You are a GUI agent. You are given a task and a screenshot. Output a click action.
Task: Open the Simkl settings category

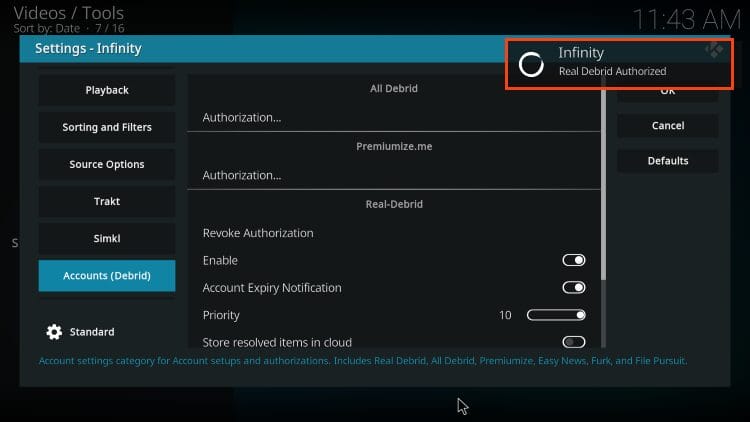point(107,238)
